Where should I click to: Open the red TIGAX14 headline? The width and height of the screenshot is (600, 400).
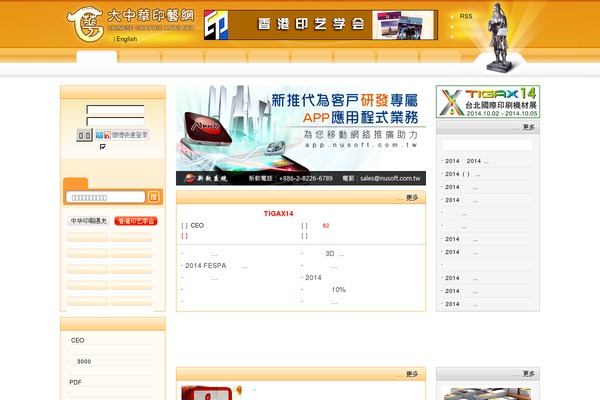coord(278,214)
